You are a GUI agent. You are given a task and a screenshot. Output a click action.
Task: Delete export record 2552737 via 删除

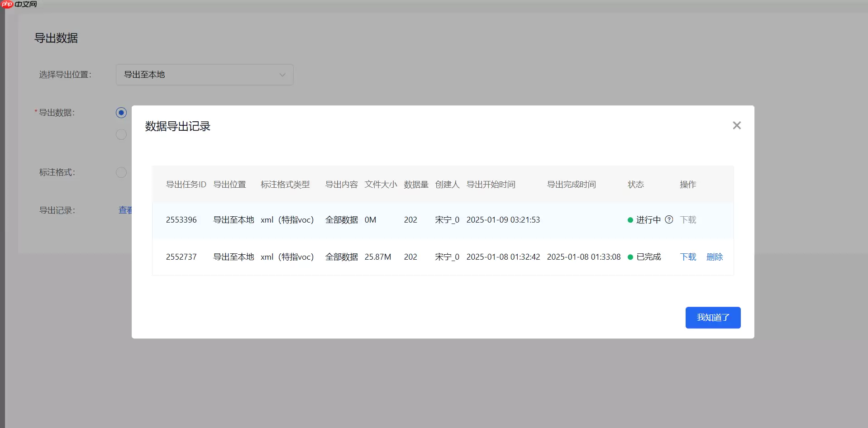pyautogui.click(x=714, y=257)
